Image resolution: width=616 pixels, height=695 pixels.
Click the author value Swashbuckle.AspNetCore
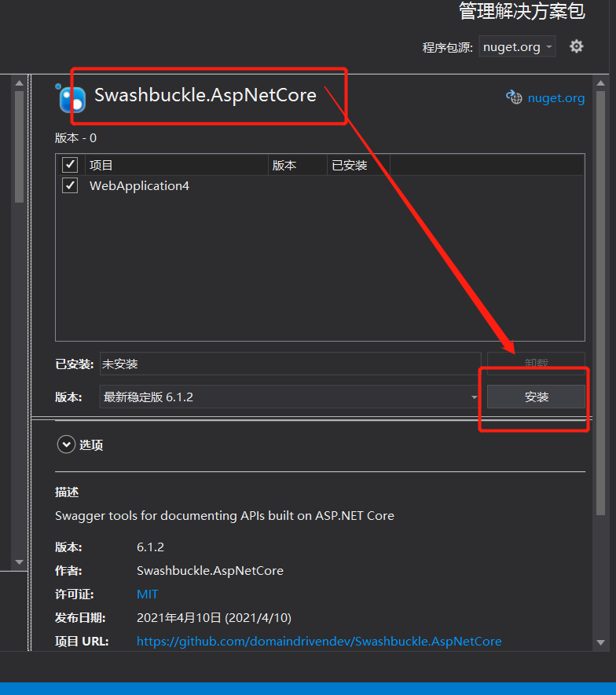[210, 570]
